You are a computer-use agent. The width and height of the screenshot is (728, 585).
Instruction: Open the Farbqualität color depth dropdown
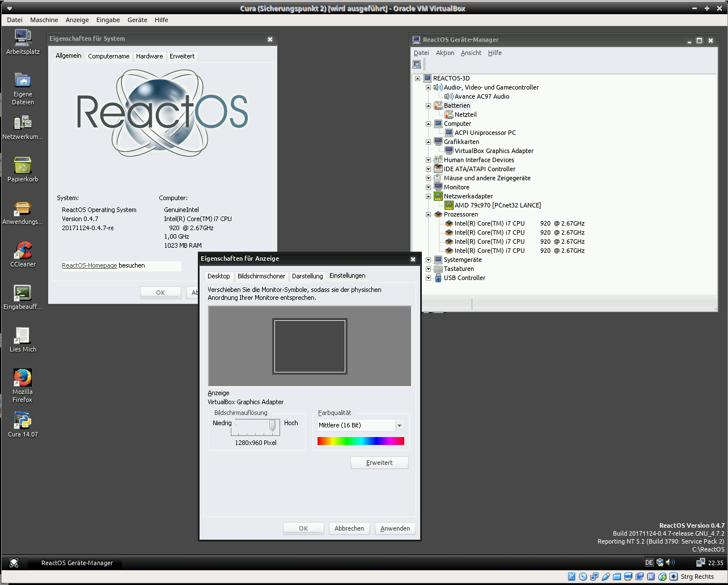[399, 425]
